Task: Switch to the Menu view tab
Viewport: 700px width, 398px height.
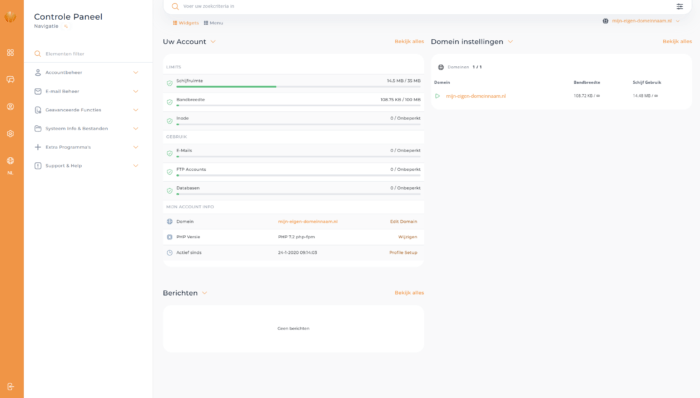Action: click(x=213, y=23)
